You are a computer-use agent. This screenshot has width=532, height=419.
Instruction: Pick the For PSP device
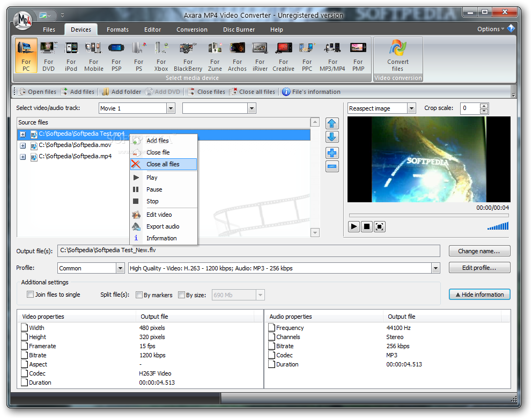pos(116,56)
